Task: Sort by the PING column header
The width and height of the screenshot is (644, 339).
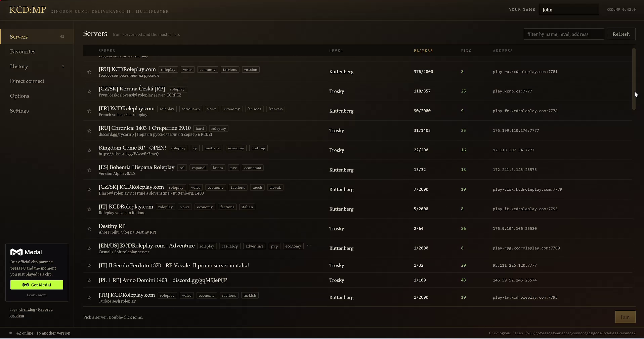Action: (x=466, y=51)
